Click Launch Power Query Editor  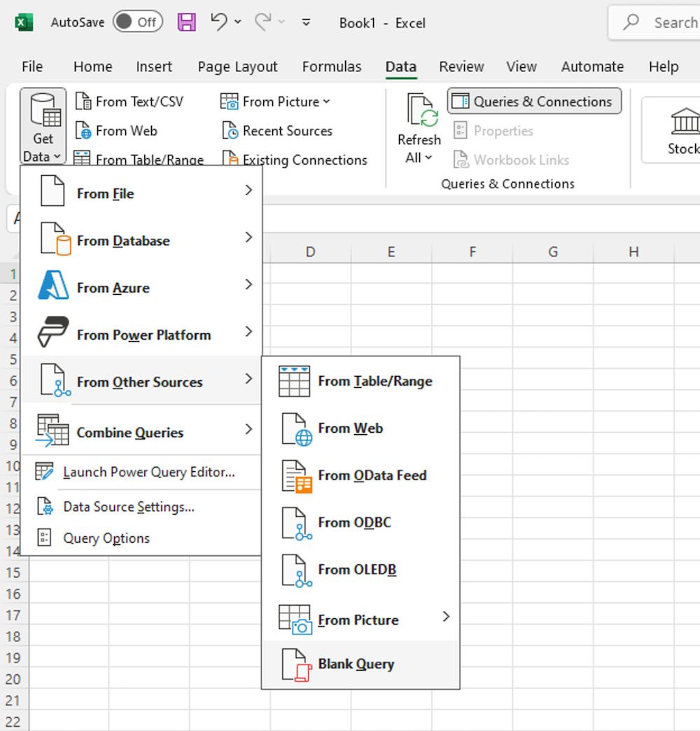coord(148,473)
